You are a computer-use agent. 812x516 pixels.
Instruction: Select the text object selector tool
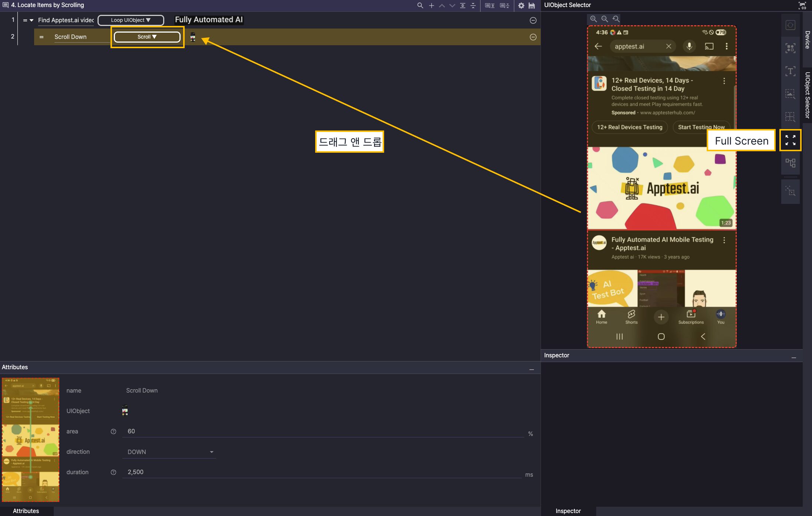(x=790, y=71)
